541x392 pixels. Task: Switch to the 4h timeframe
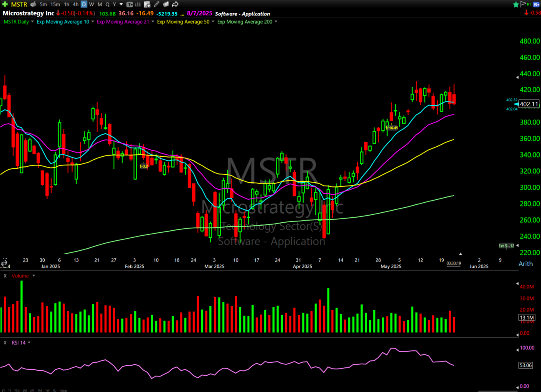click(x=76, y=4)
